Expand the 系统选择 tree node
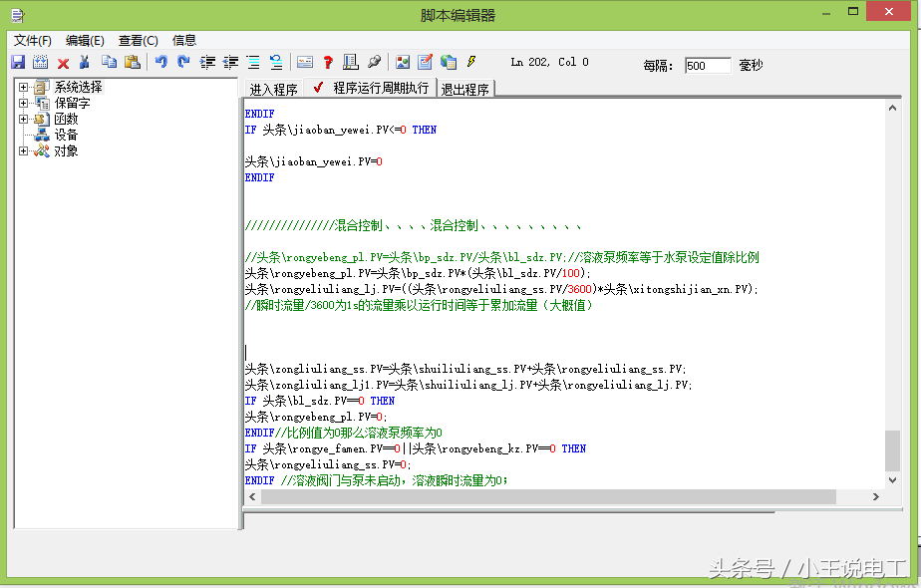The height and width of the screenshot is (588, 921). coord(23,88)
